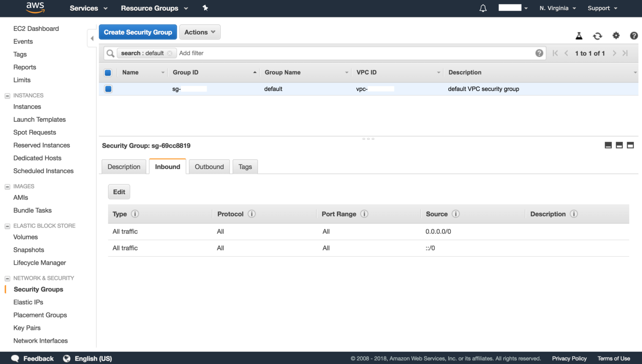Open the account name dropdown
The image size is (642, 364).
[513, 8]
